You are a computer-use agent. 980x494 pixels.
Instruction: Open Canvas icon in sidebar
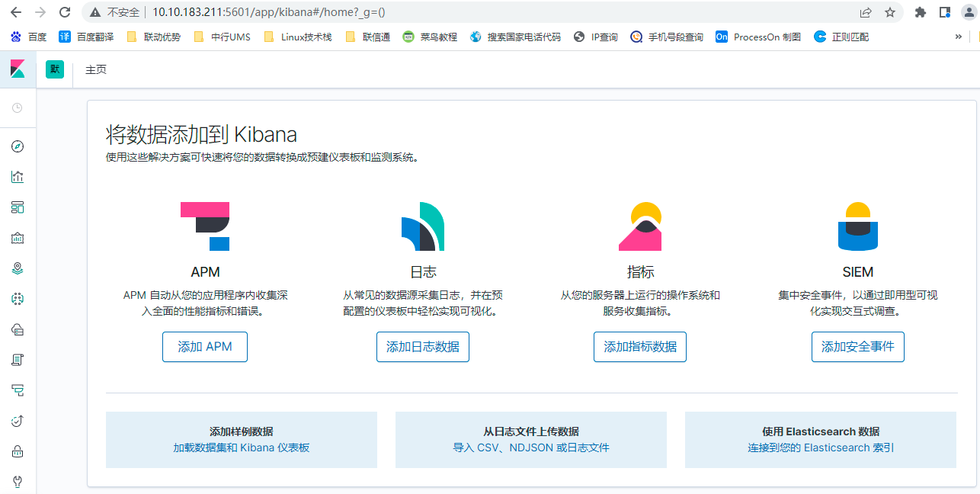pos(18,238)
